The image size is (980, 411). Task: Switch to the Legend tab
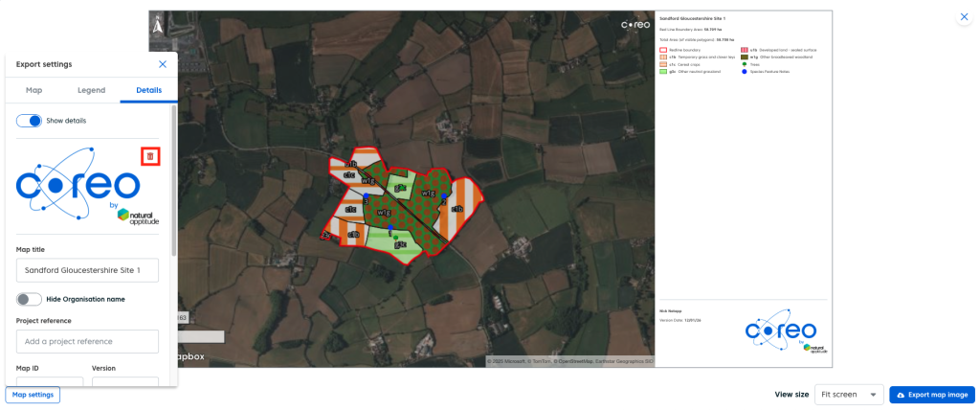pyautogui.click(x=91, y=90)
